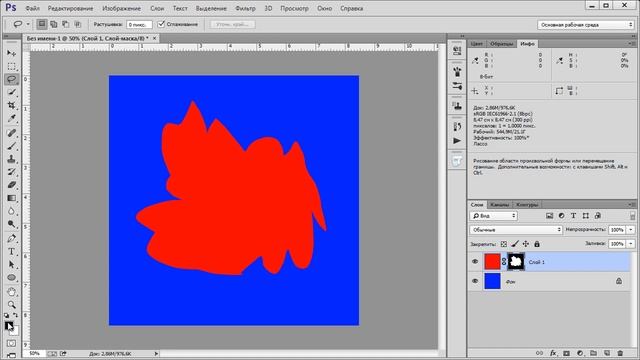The image size is (640, 360).
Task: Open the fill opacity slider arrow
Action: 631,244
